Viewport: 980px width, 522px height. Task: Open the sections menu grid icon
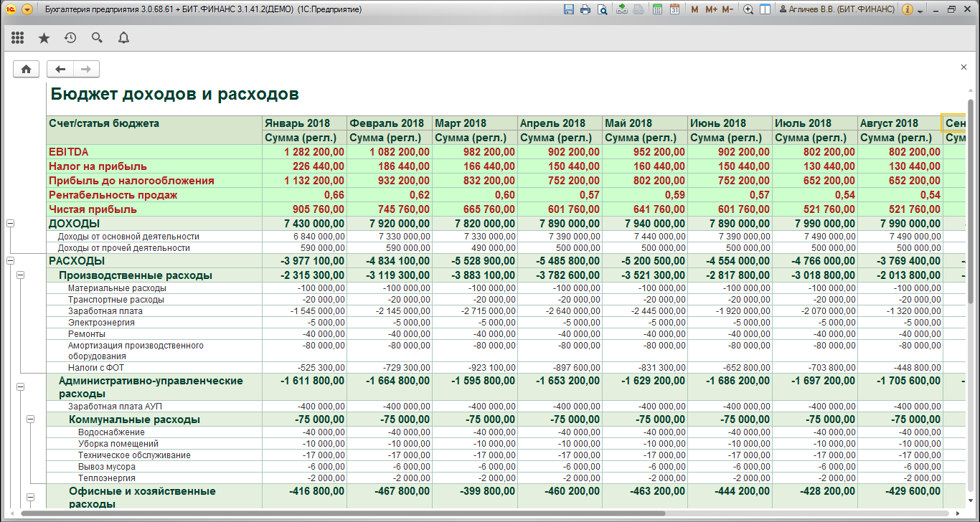pyautogui.click(x=18, y=38)
